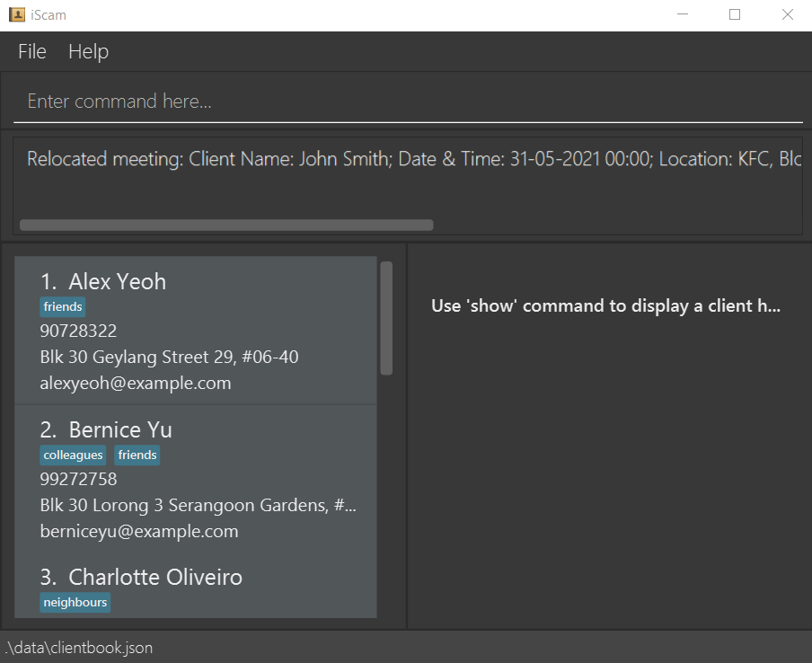Viewport: 812px width, 663px height.
Task: Click horizontal scrollbar in result display box
Action: 226,225
